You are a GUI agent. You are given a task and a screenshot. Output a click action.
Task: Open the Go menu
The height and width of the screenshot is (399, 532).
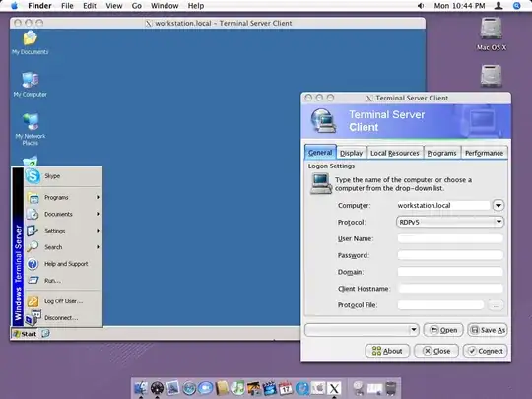point(137,6)
